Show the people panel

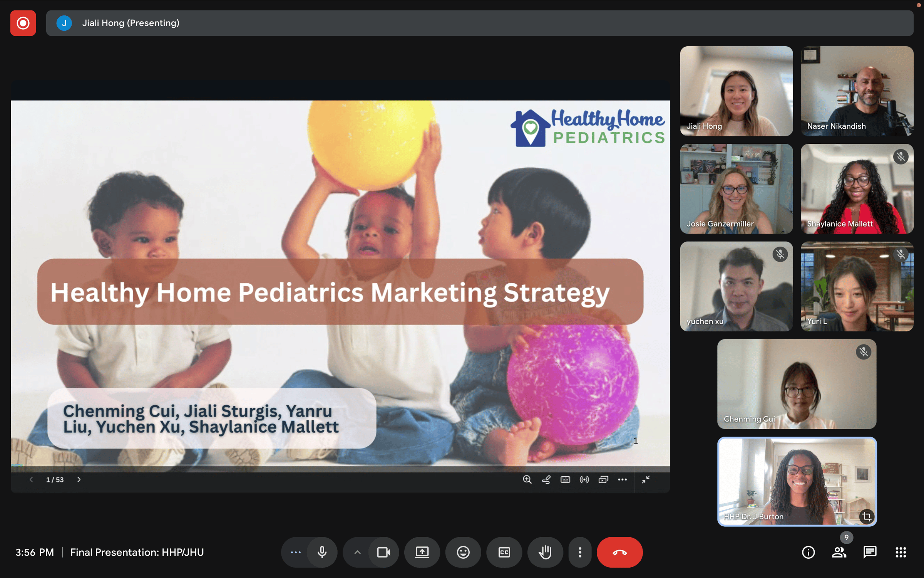[839, 552]
